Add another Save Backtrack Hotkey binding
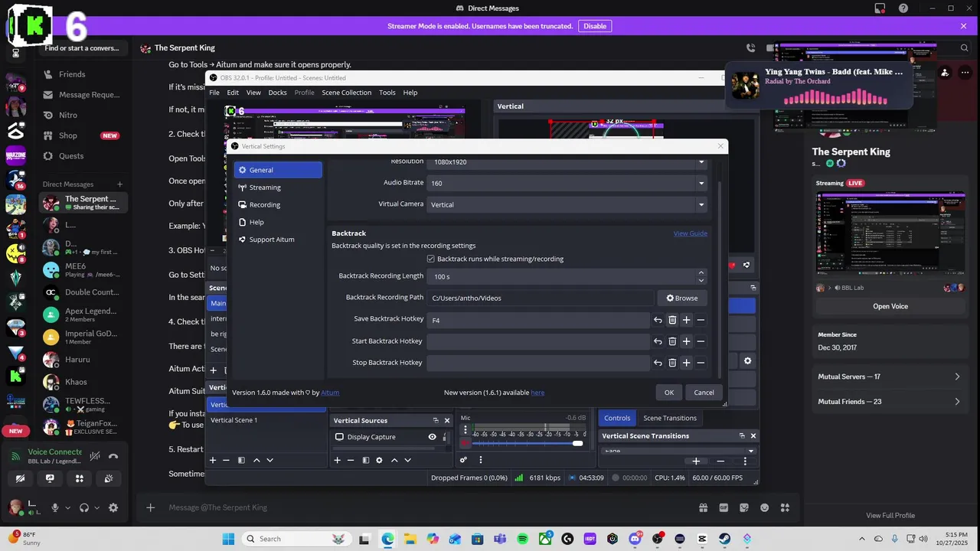980x551 pixels. pyautogui.click(x=686, y=320)
